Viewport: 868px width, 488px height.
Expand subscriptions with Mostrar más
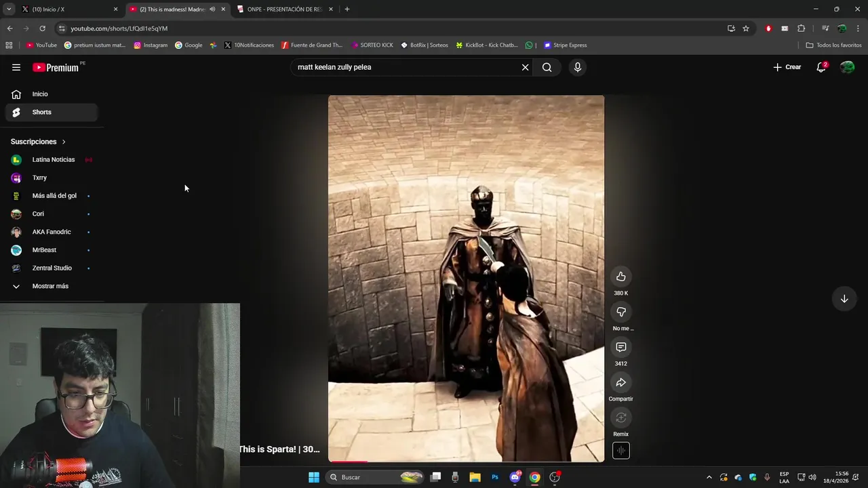(50, 286)
